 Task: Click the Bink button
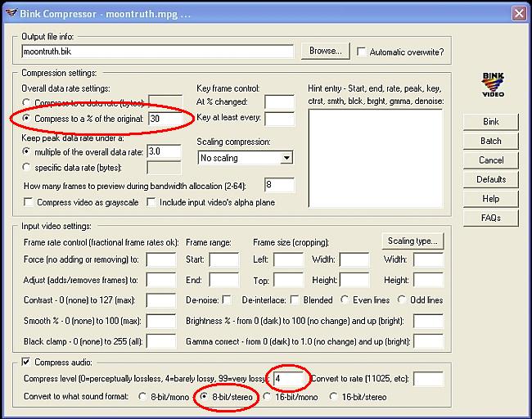490,121
